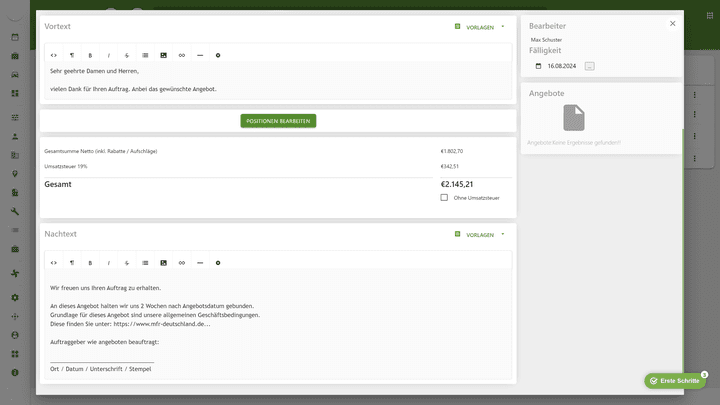This screenshot has height=405, width=720.
Task: Open the Nachtext Vorlagen dropdown
Action: pyautogui.click(x=480, y=235)
